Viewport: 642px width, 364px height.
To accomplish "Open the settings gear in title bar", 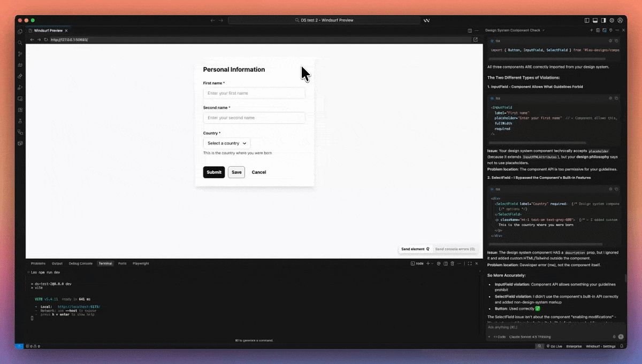I will click(x=612, y=20).
